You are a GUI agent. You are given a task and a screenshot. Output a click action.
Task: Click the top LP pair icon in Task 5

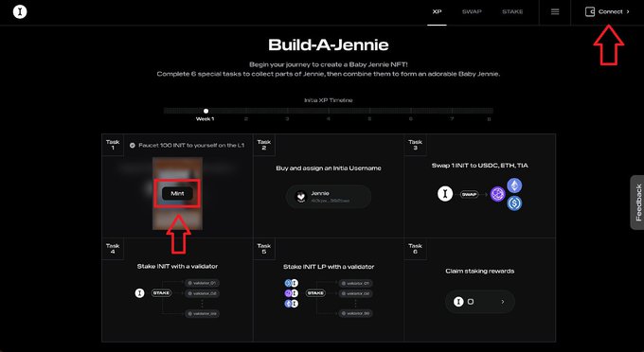[291, 283]
